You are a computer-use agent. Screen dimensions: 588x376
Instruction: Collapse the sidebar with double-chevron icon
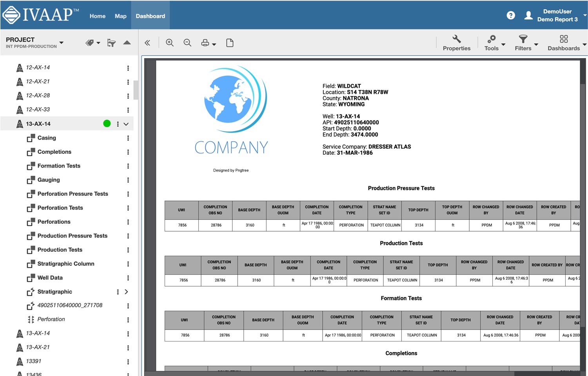(x=147, y=43)
